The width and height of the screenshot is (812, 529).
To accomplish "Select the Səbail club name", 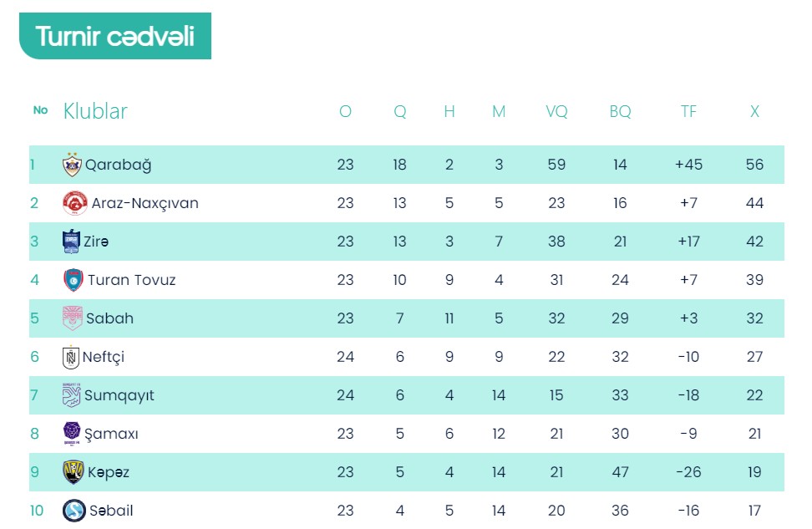I will pyautogui.click(x=111, y=511).
